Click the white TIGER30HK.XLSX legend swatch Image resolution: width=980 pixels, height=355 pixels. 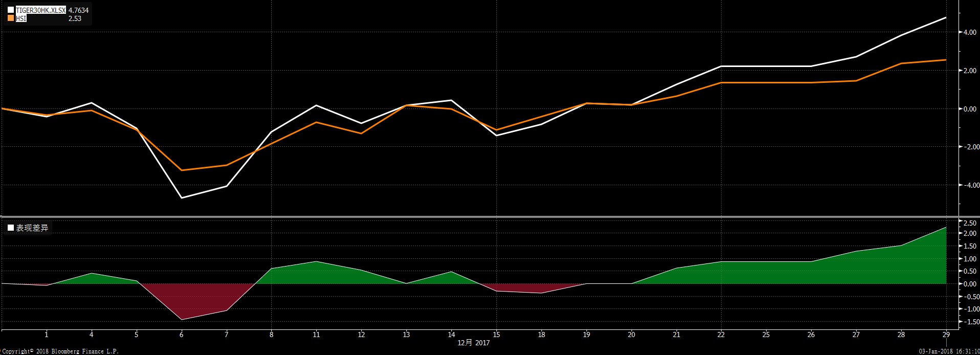[11, 10]
